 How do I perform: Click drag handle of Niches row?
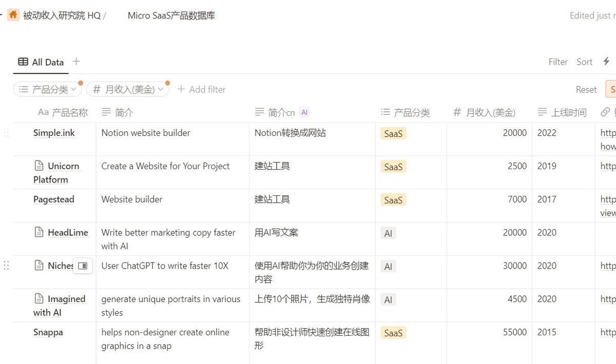[6, 266]
